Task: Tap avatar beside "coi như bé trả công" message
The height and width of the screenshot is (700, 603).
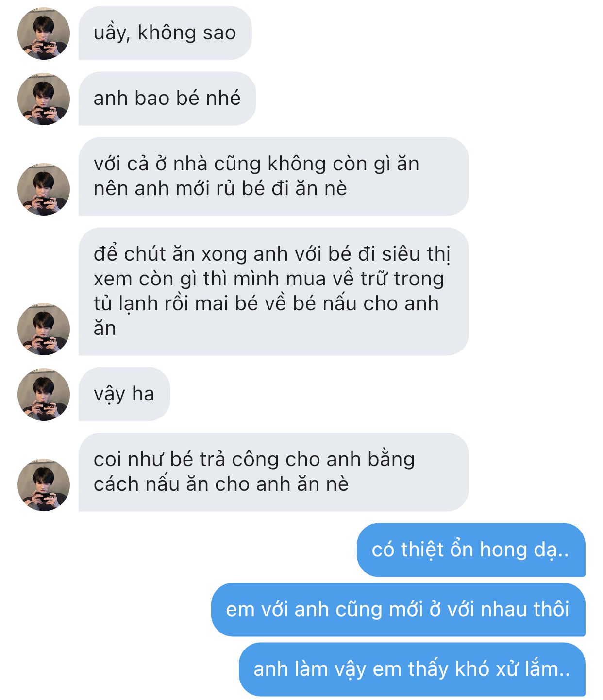Action: 44,485
